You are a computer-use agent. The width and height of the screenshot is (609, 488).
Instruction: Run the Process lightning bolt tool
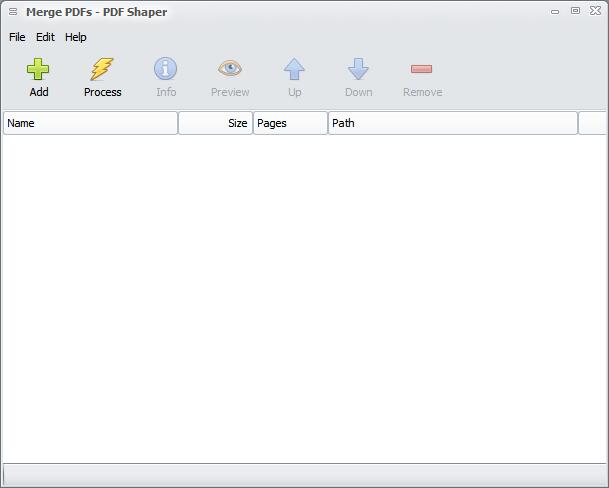tap(102, 69)
